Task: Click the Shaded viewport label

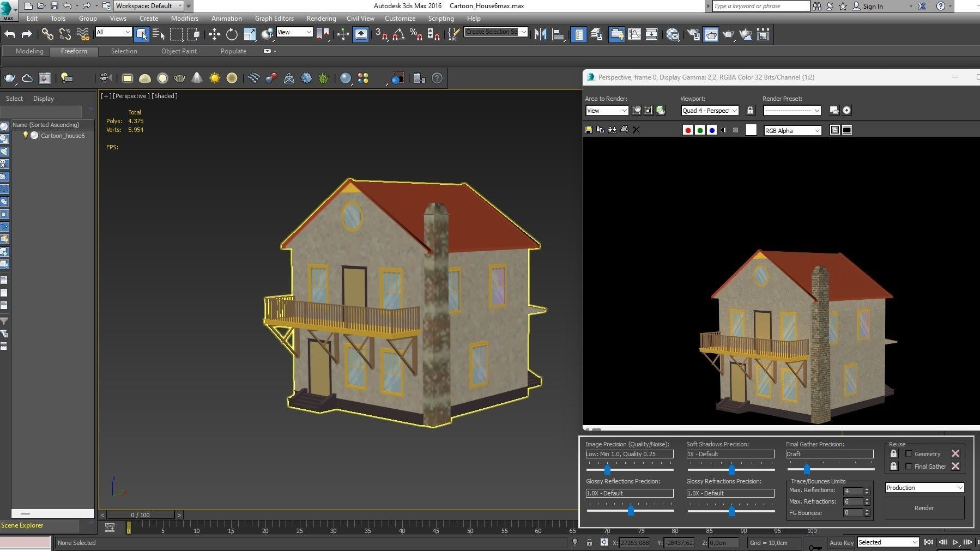Action: pyautogui.click(x=164, y=96)
